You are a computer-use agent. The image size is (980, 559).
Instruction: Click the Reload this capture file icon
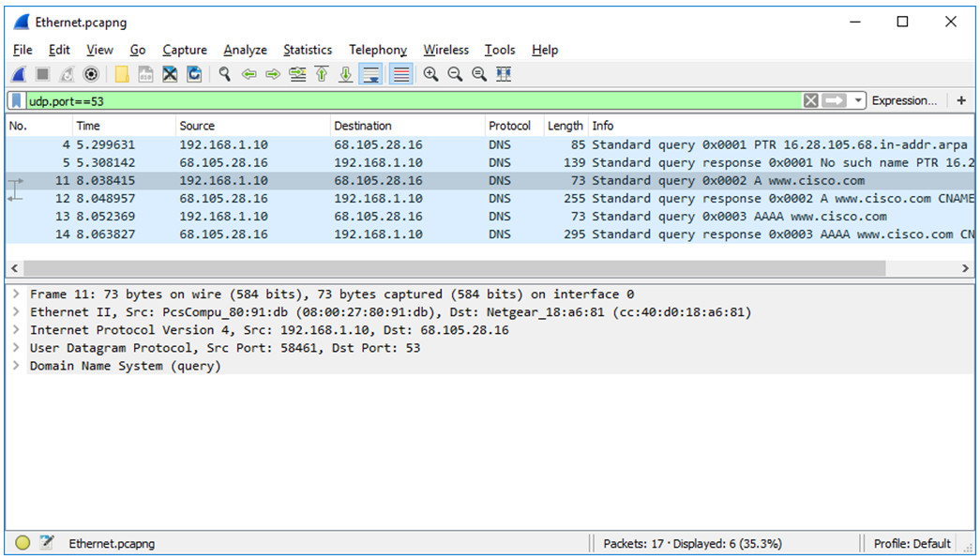pos(194,74)
